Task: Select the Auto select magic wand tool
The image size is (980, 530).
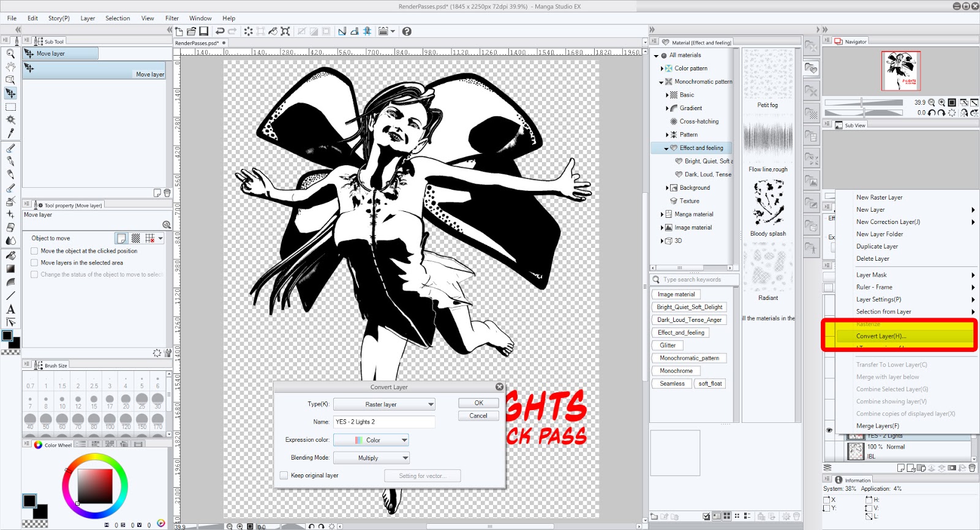Action: pyautogui.click(x=10, y=120)
